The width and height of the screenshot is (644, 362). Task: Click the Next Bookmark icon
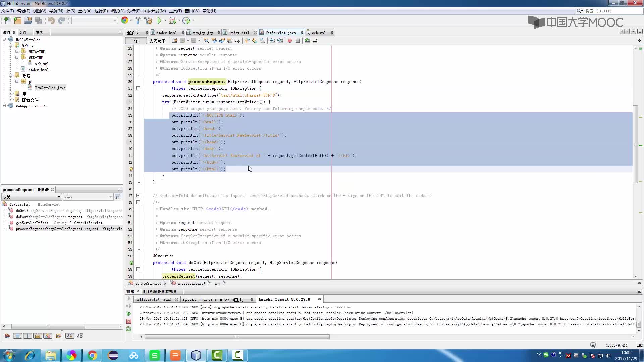pyautogui.click(x=255, y=41)
